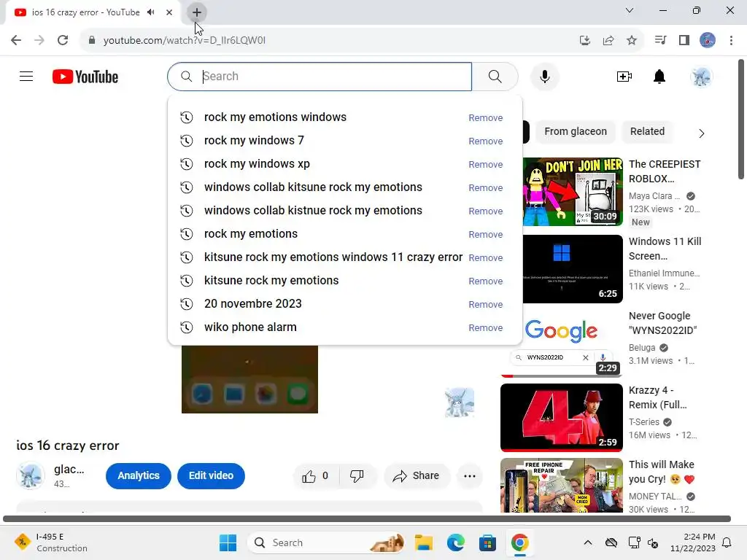Open Create video camera icon
This screenshot has height=560, width=747.
(624, 77)
